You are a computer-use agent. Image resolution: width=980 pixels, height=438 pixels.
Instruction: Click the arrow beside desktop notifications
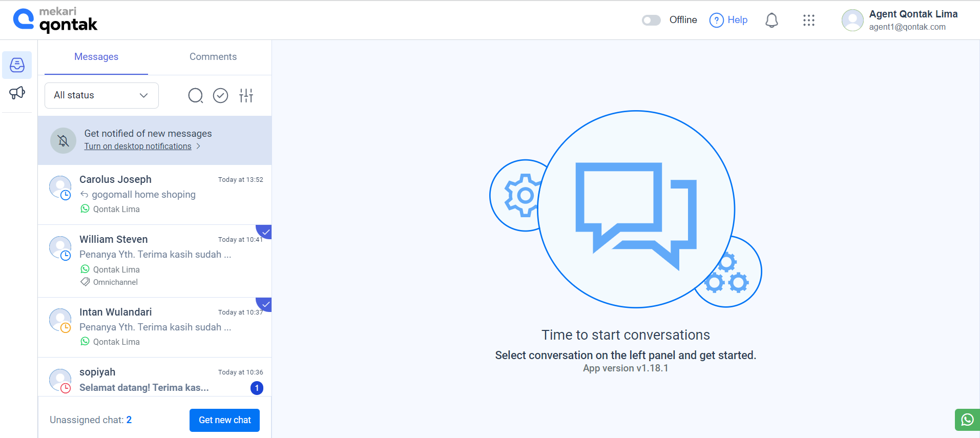(x=199, y=147)
